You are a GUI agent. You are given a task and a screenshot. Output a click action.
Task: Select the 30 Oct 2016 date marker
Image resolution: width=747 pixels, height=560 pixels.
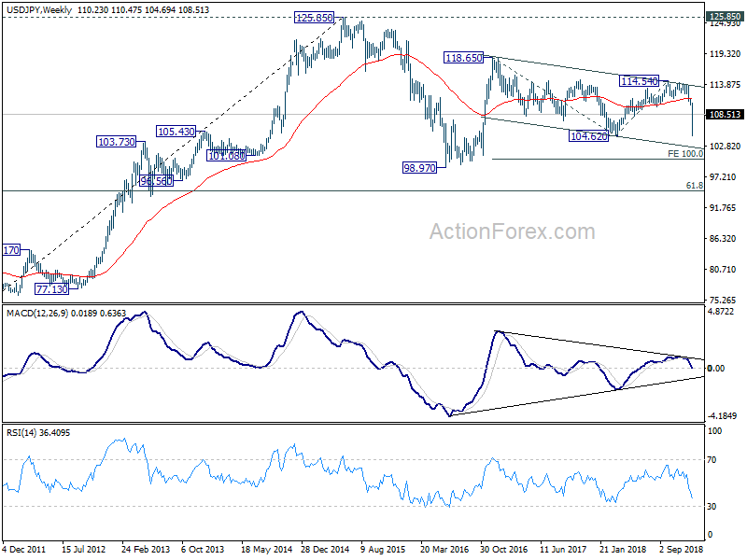[x=503, y=549]
